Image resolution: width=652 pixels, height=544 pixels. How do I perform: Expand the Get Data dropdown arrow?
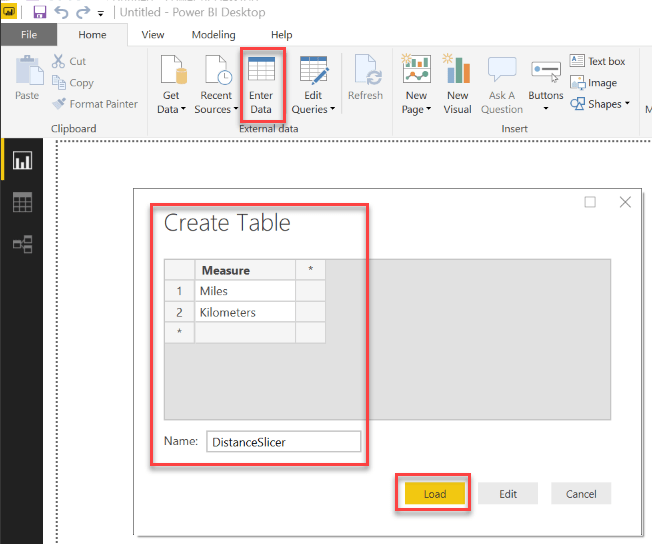[183, 109]
